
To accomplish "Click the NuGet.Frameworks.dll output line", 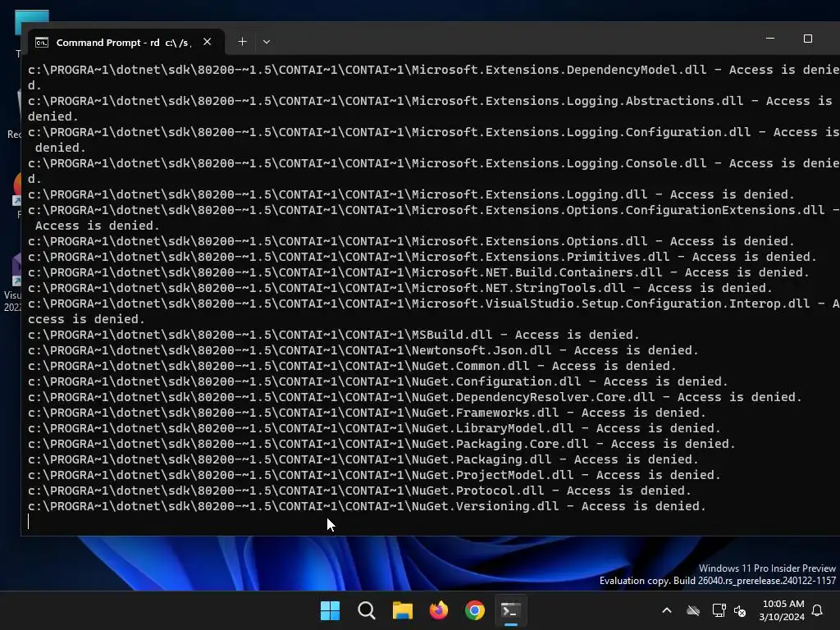I will click(x=367, y=413).
